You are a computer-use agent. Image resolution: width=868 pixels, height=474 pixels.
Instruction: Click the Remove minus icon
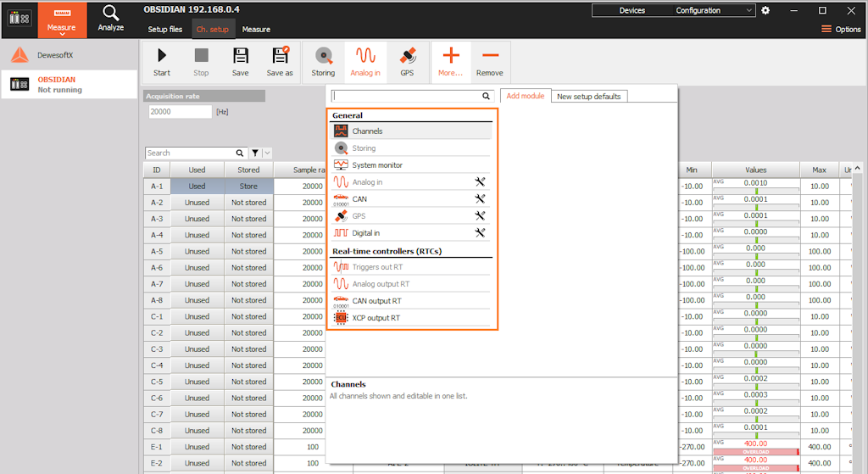(x=490, y=55)
